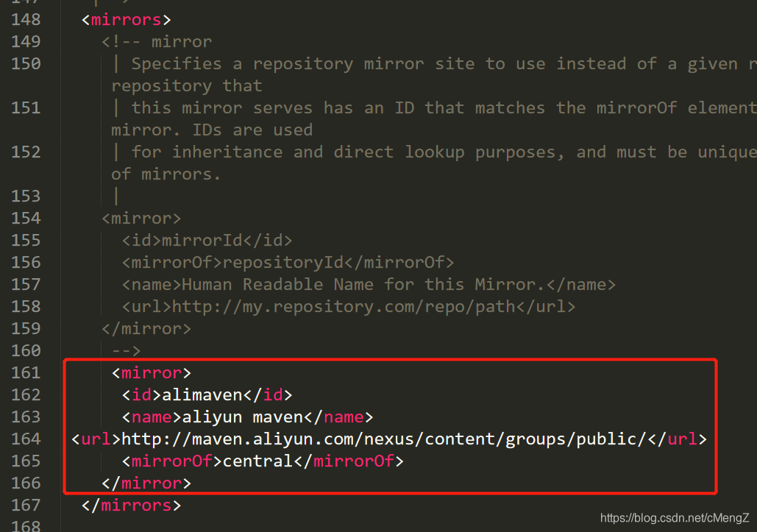Click line number 151 in the gutter
Image resolution: width=757 pixels, height=532 pixels.
pos(26,107)
